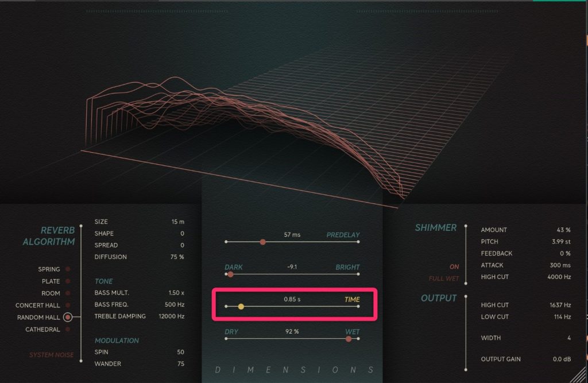Click the Output Gain 0.0 dB value
The image size is (588, 383).
[x=560, y=359]
